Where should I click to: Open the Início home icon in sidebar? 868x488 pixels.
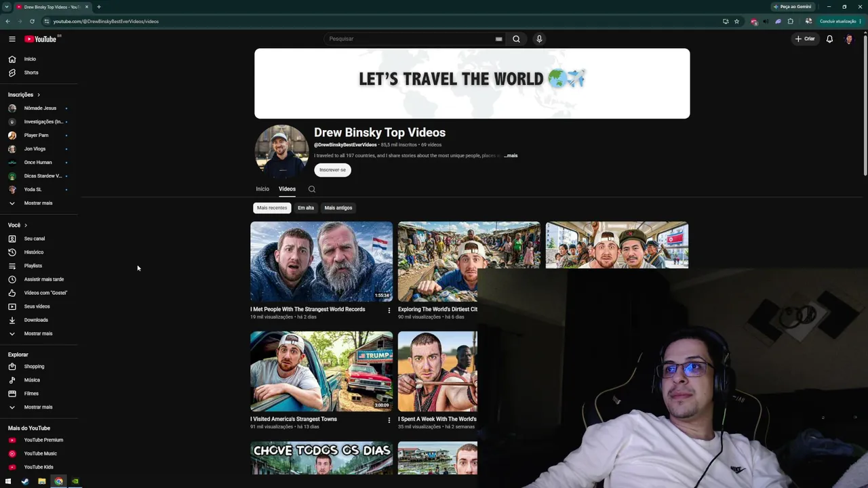coord(12,59)
